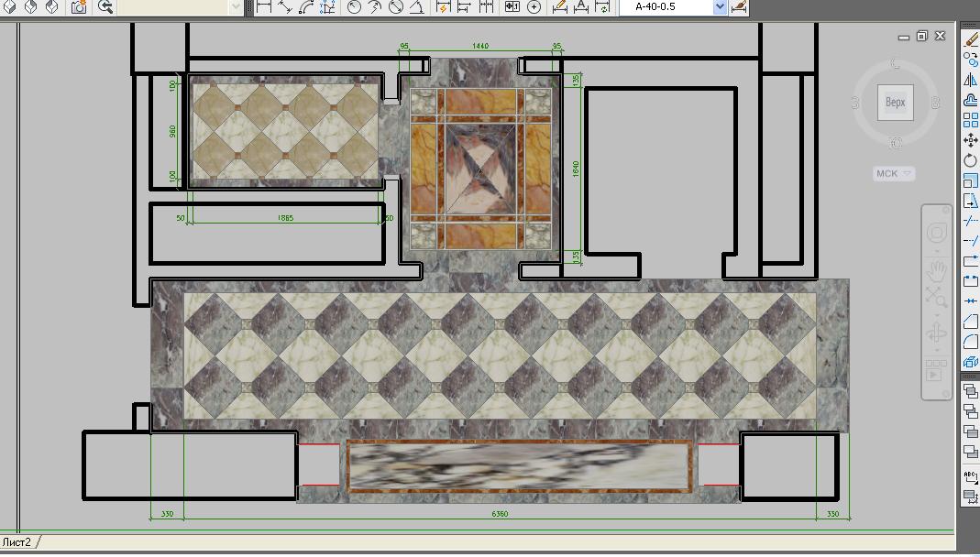Open the МСК coordinate system dropdown
Image resolution: width=980 pixels, height=557 pixels.
[x=894, y=173]
